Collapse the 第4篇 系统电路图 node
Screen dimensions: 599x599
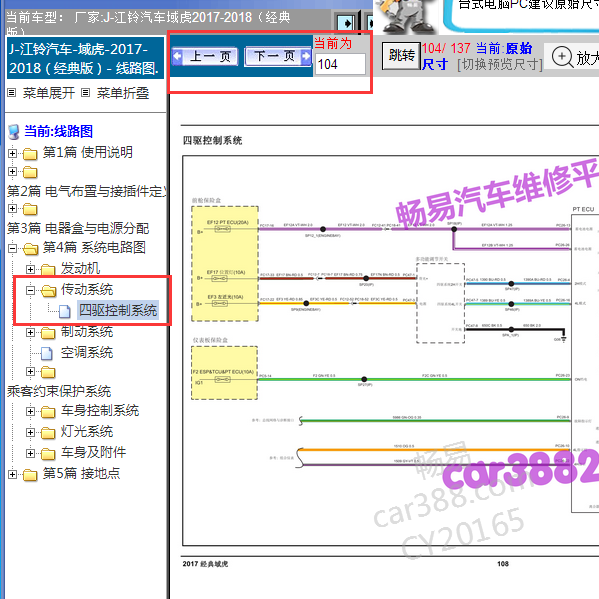click(12, 248)
